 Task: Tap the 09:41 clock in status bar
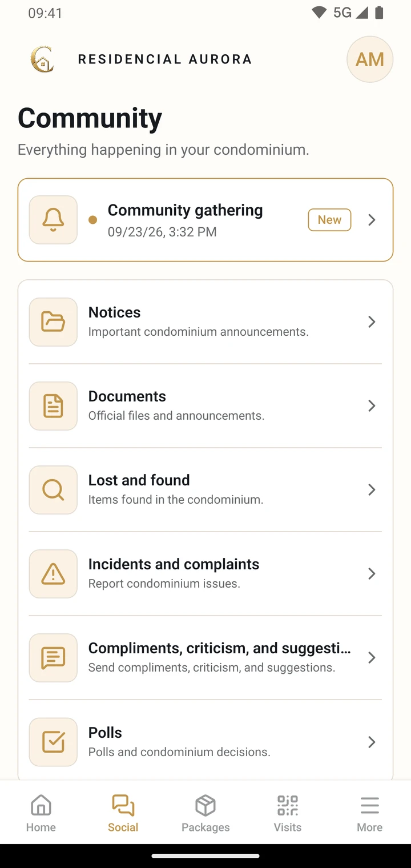[45, 13]
